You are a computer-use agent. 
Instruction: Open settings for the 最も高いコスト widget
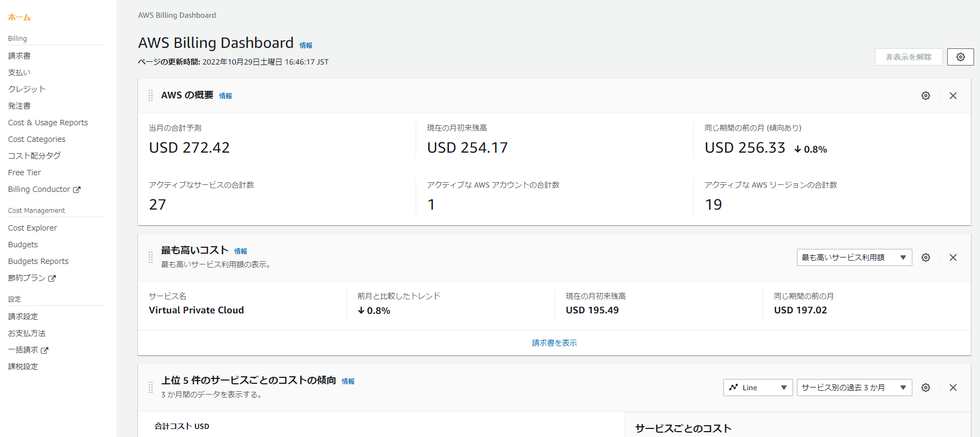(x=926, y=257)
